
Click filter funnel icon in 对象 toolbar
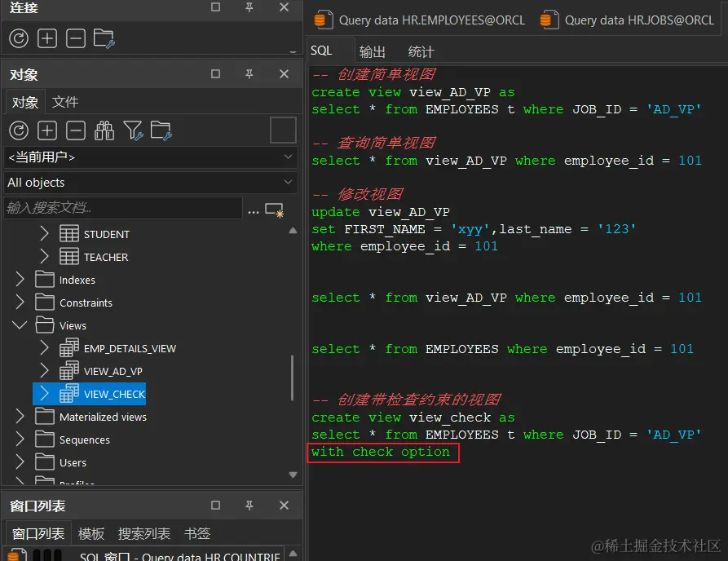[133, 130]
